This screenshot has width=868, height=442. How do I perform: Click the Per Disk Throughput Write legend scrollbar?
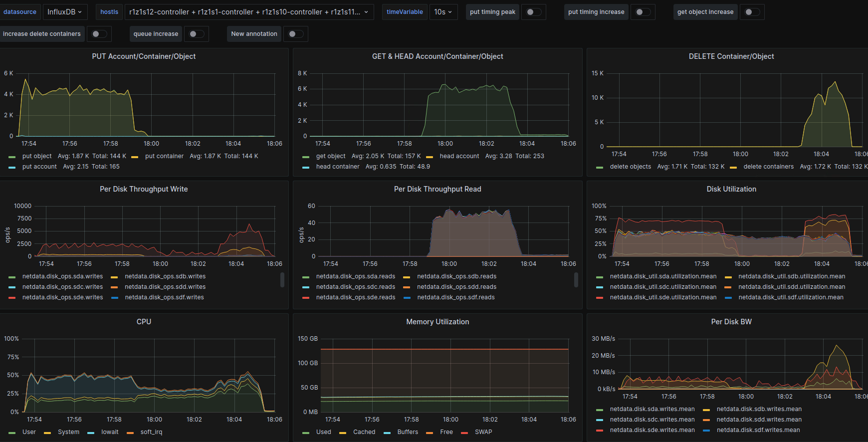282,280
